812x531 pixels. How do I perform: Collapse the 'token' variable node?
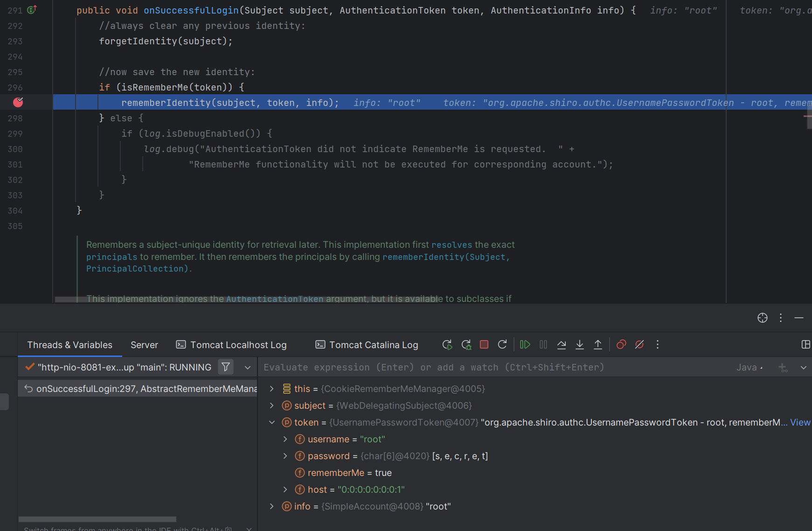[x=272, y=422]
